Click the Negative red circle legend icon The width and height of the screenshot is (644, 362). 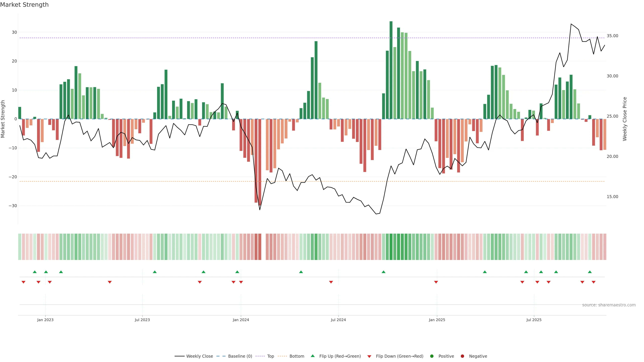[463, 356]
